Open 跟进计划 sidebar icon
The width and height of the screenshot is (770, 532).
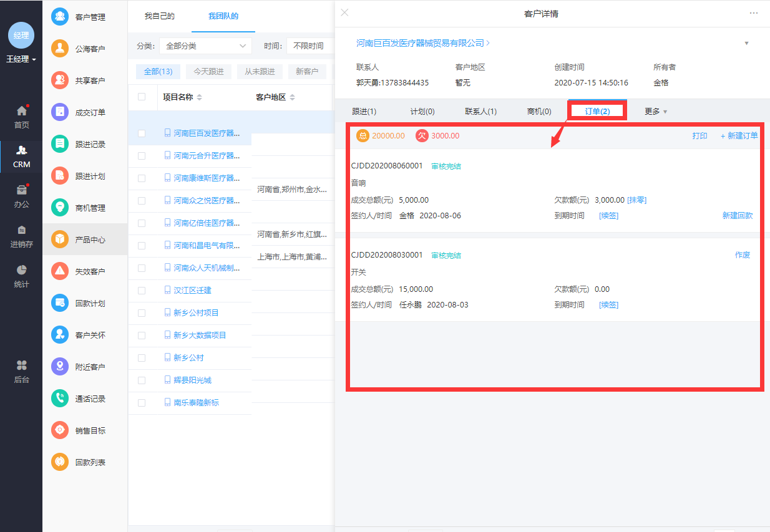tap(60, 176)
